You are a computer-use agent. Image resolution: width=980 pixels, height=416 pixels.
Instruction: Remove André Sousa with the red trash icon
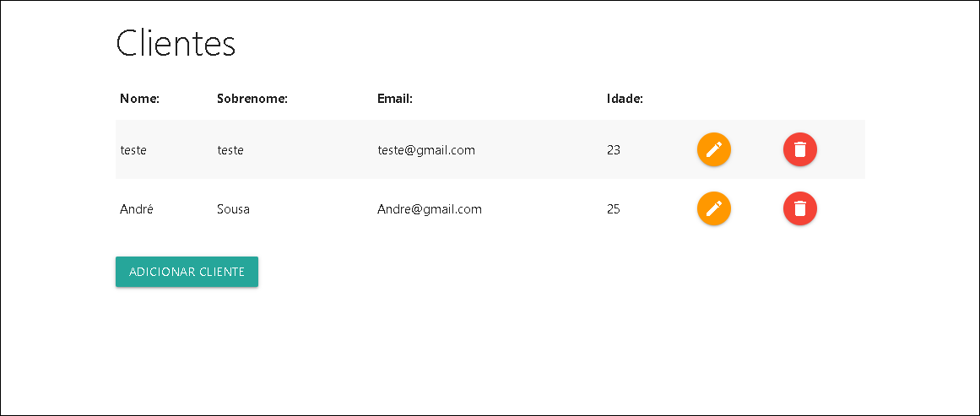800,208
